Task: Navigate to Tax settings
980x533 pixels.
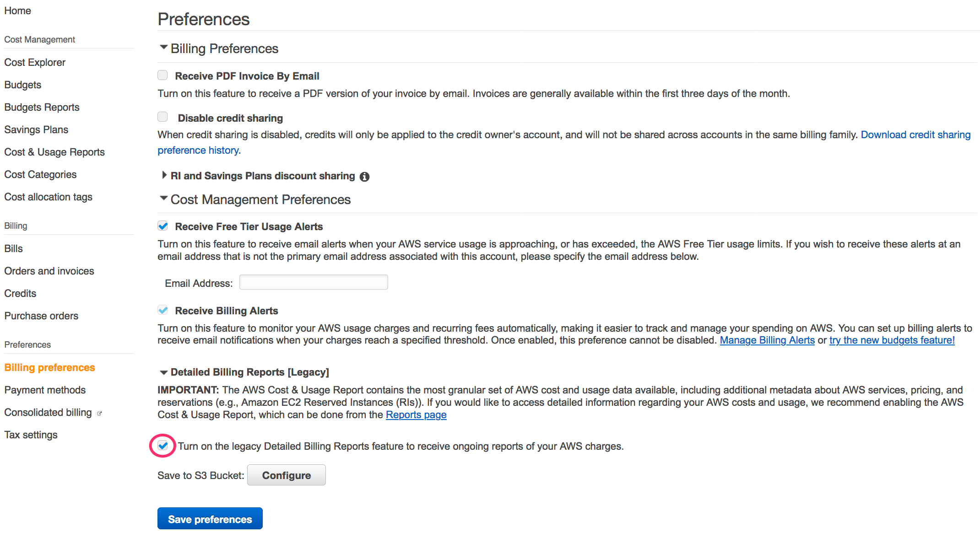Action: (x=31, y=435)
